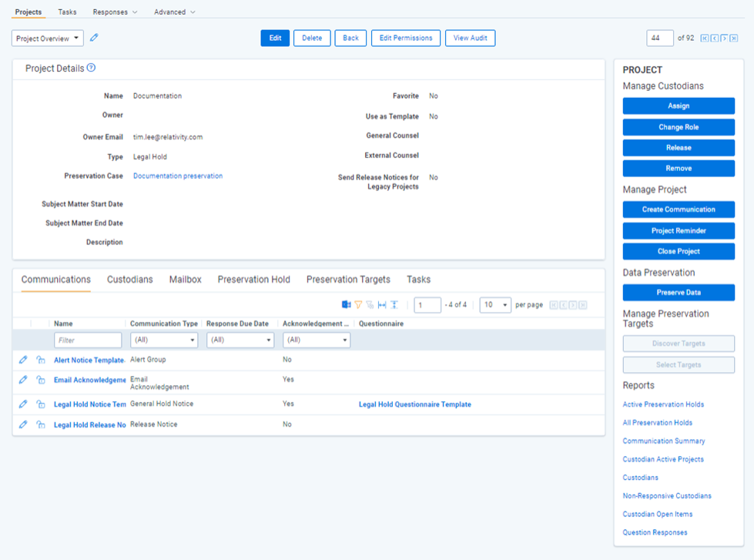Jump to the last project with last-page icon
The height and width of the screenshot is (560, 754).
733,37
